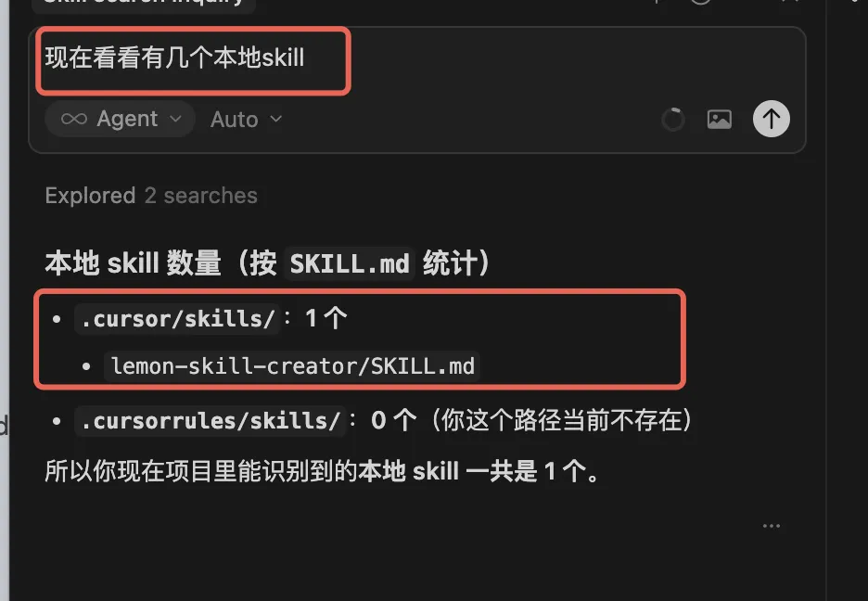Click the .cursor/skills/ path chip

click(177, 319)
